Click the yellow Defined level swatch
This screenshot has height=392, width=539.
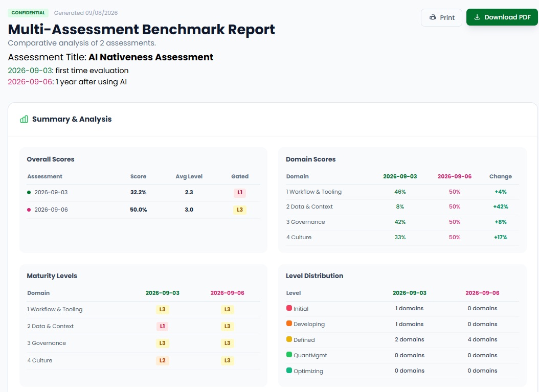[289, 339]
